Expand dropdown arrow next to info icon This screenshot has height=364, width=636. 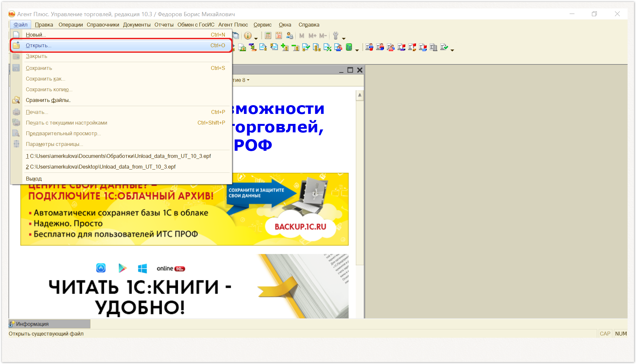[x=256, y=38]
